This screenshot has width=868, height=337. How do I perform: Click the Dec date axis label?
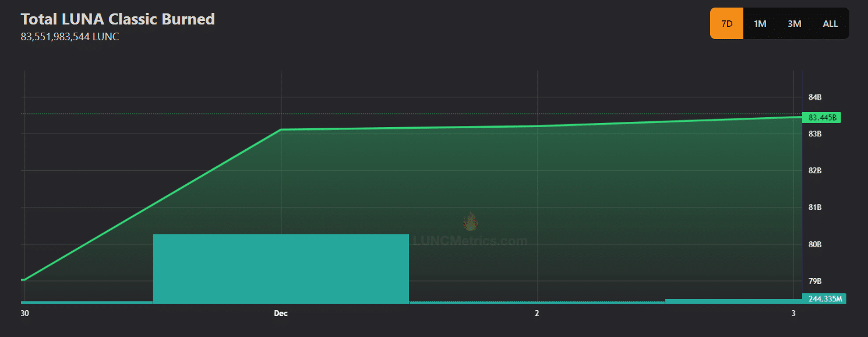[x=281, y=313]
